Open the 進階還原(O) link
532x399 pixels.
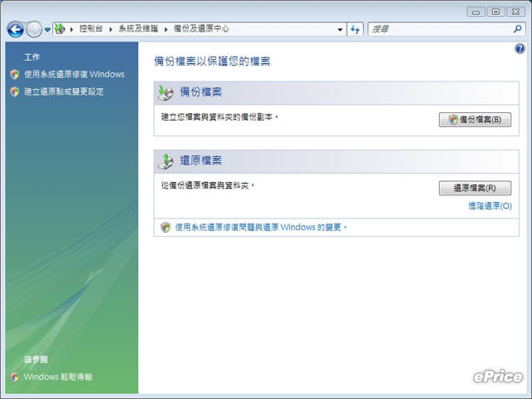(490, 206)
